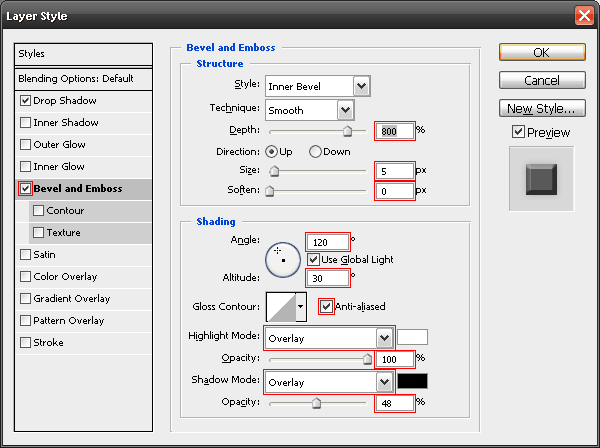Select the Down direction radio button
The height and width of the screenshot is (448, 600).
pos(315,152)
